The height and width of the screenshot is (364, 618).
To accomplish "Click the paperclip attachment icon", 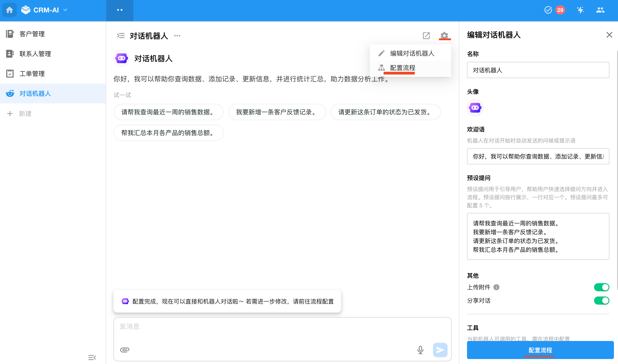I will click(x=125, y=350).
